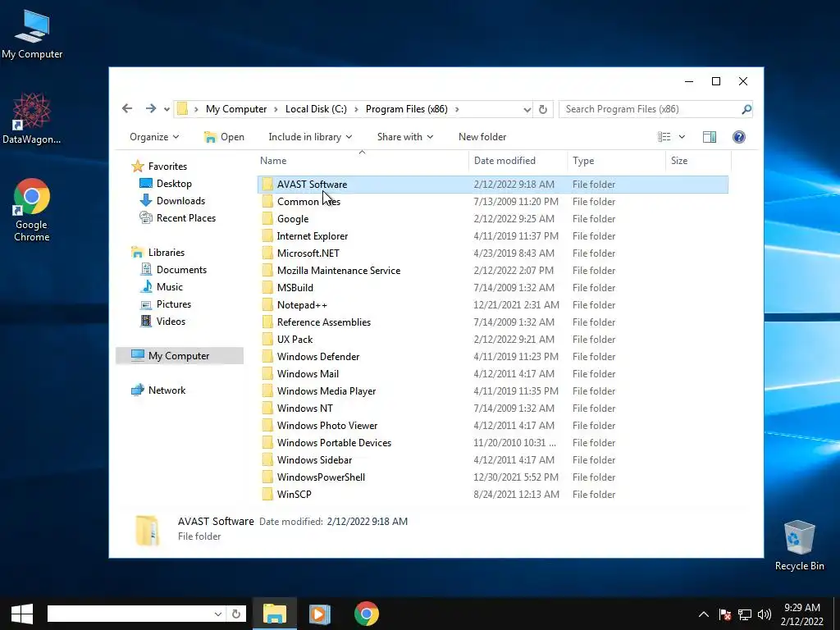Change view with the view icon

click(664, 137)
